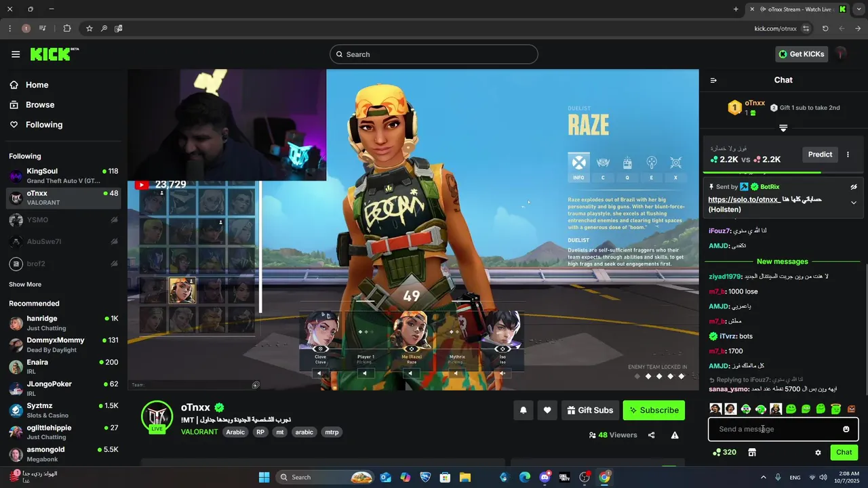Screen dimensions: 868x488
Task: Open recommended channel Enaira
Action: click(x=64, y=367)
